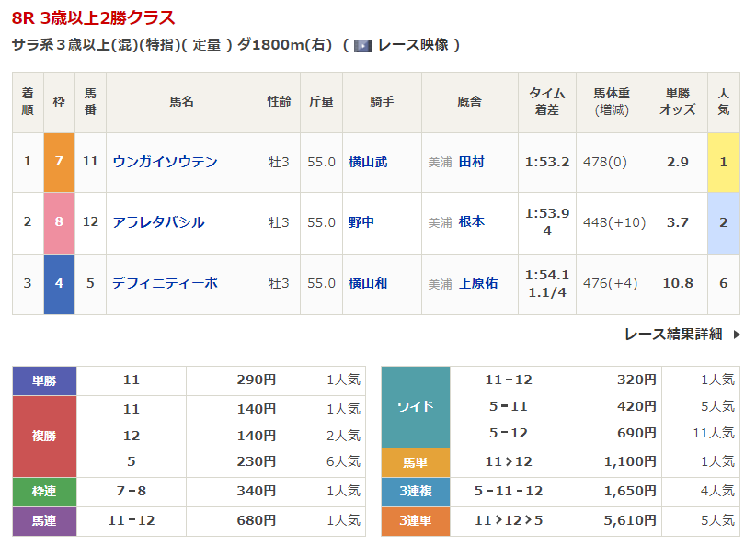This screenshot has height=545, width=756.
Task: Click the 馬名 column header
Action: [181, 102]
